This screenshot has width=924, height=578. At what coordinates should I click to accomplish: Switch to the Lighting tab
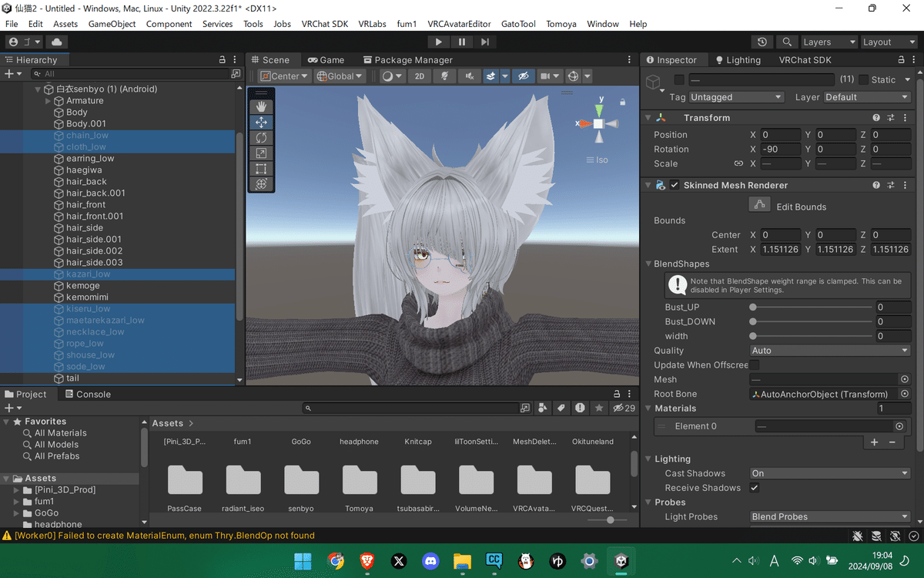(x=738, y=60)
